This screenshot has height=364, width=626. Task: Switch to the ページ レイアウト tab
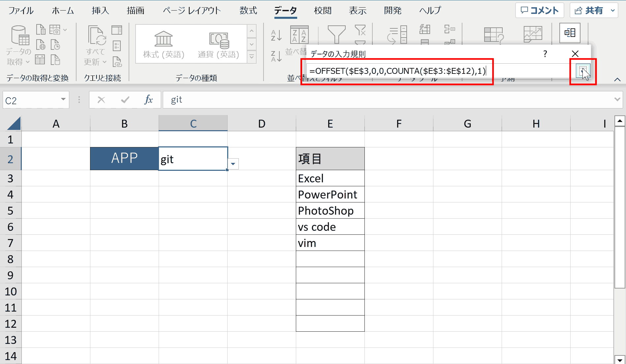click(192, 11)
